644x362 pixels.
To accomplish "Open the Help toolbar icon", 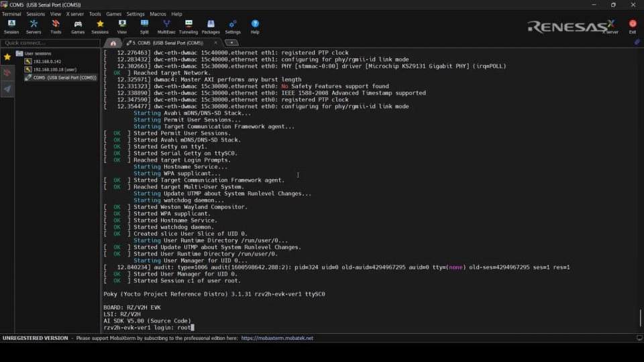I will [x=255, y=27].
